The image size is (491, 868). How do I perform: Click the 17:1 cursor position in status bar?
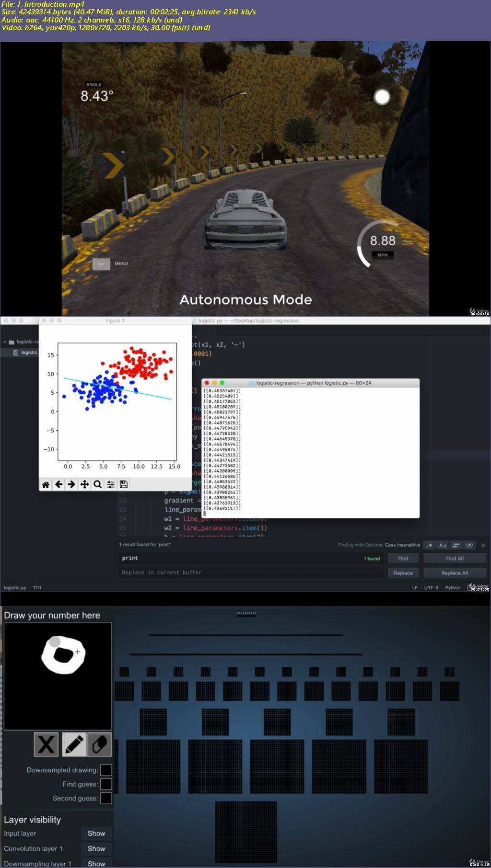[x=37, y=588]
